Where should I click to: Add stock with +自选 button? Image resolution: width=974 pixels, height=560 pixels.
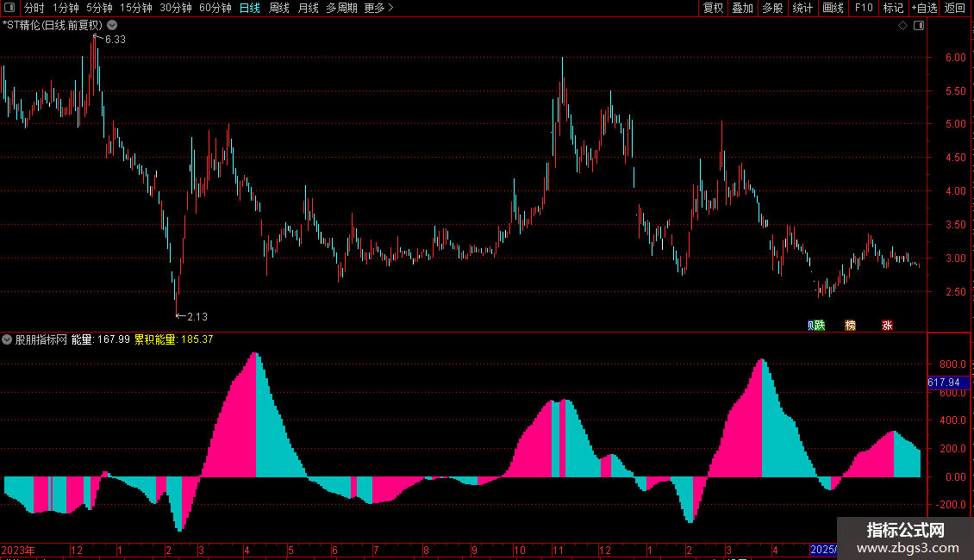[924, 8]
